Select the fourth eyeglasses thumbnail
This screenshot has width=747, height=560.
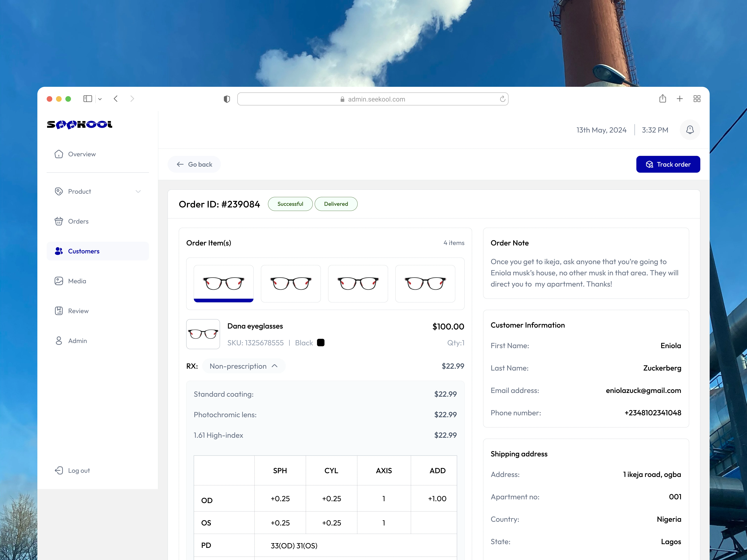[425, 283]
